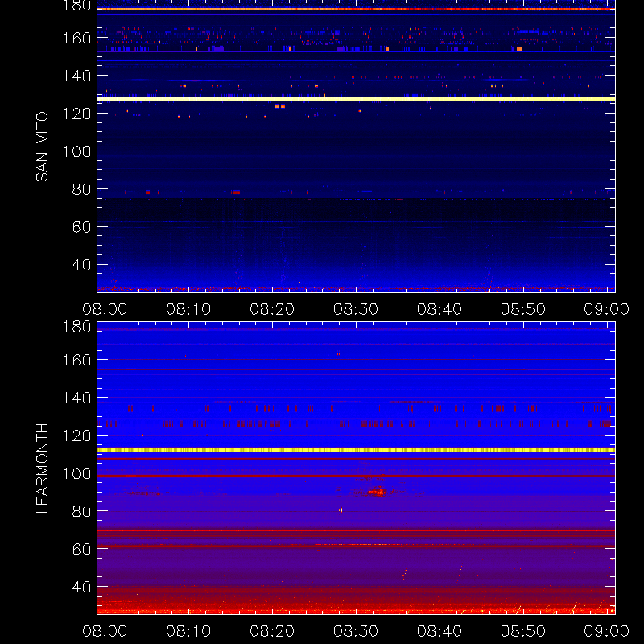The width and height of the screenshot is (644, 644).
Task: Select Learmonth panel's 60 frequency label
Action: point(81,549)
